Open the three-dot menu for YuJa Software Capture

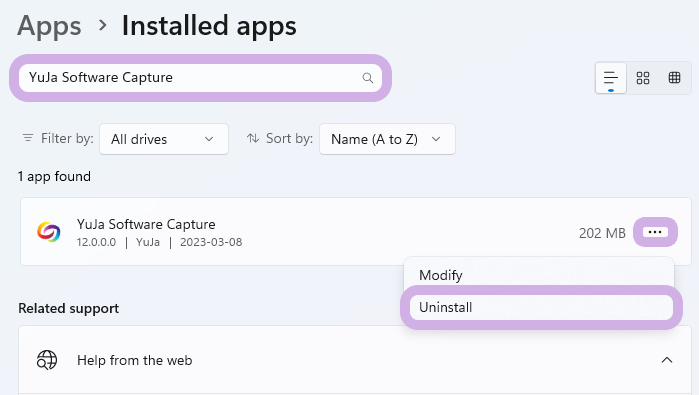click(x=655, y=232)
